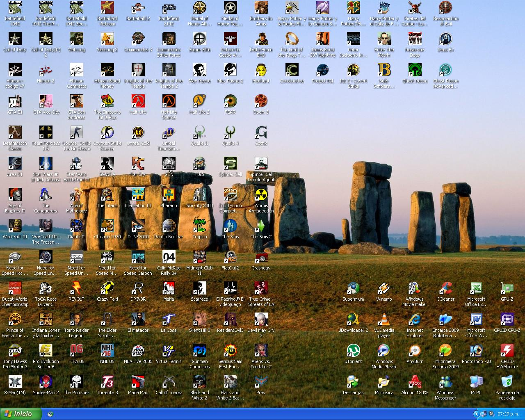Select the Enter The Matrix icon

[384, 45]
